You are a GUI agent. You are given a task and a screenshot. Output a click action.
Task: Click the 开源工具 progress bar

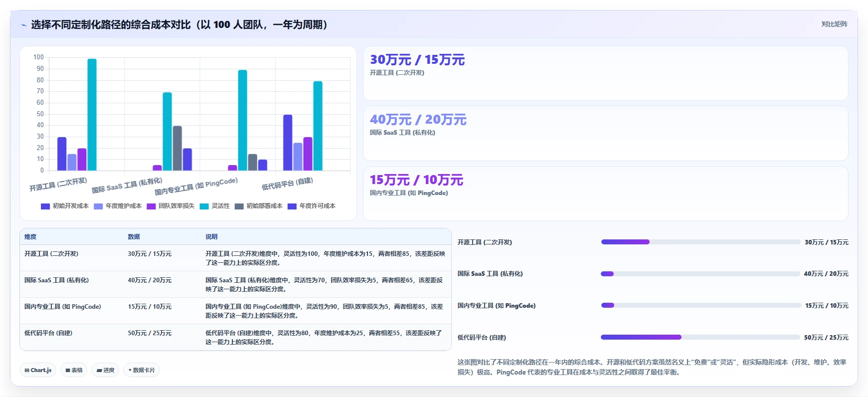700,242
